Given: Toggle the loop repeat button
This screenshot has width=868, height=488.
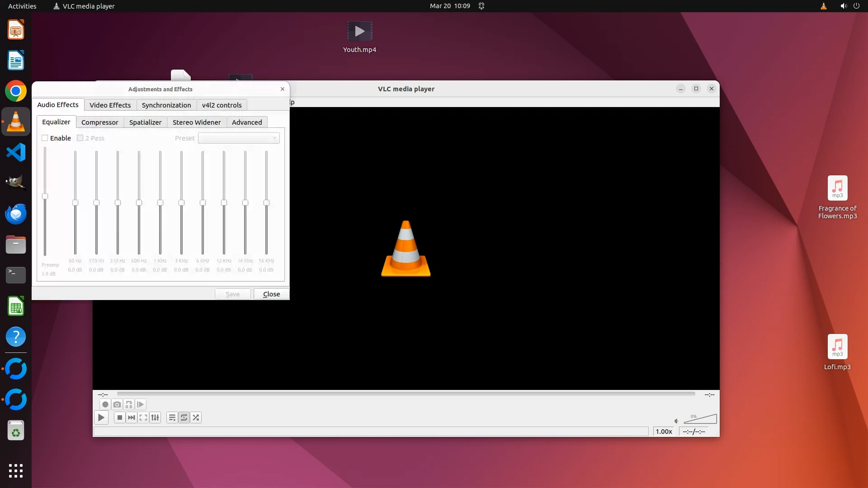Looking at the screenshot, I should point(184,418).
